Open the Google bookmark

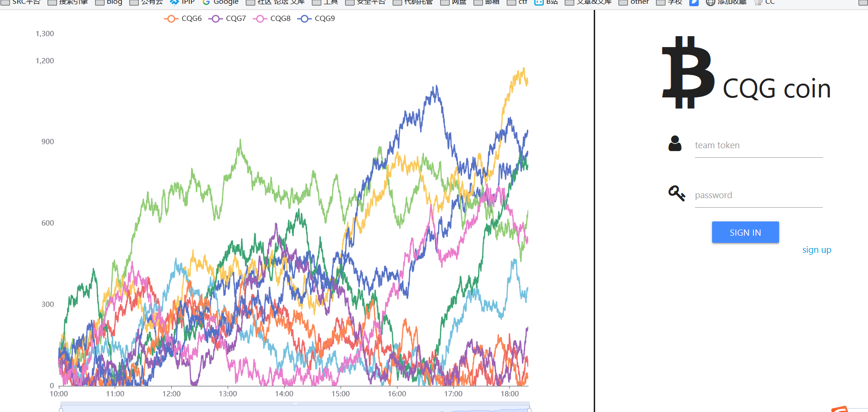[221, 2]
